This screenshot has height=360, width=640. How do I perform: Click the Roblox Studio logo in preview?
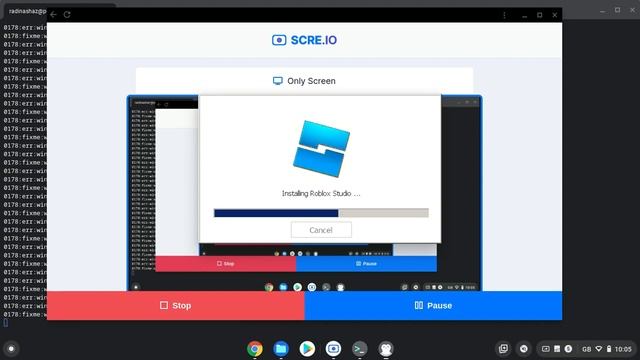click(322, 149)
